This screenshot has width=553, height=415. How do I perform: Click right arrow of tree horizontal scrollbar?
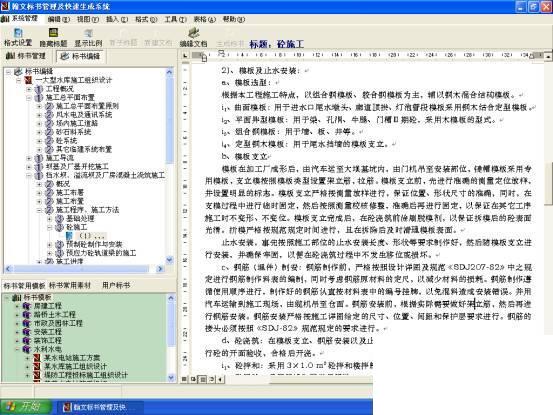pos(160,269)
